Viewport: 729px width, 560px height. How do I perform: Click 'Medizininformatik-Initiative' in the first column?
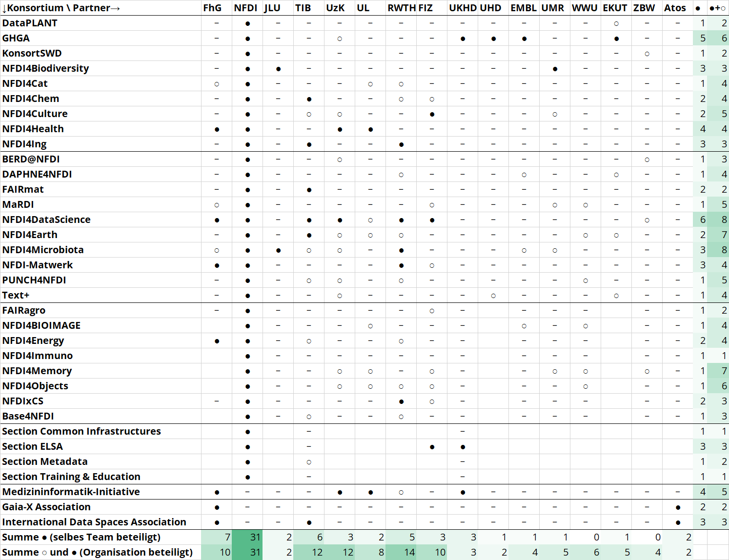tap(71, 492)
